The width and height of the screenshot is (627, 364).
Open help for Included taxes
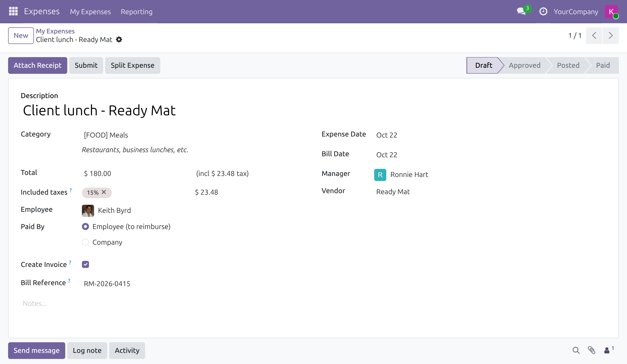coord(71,190)
